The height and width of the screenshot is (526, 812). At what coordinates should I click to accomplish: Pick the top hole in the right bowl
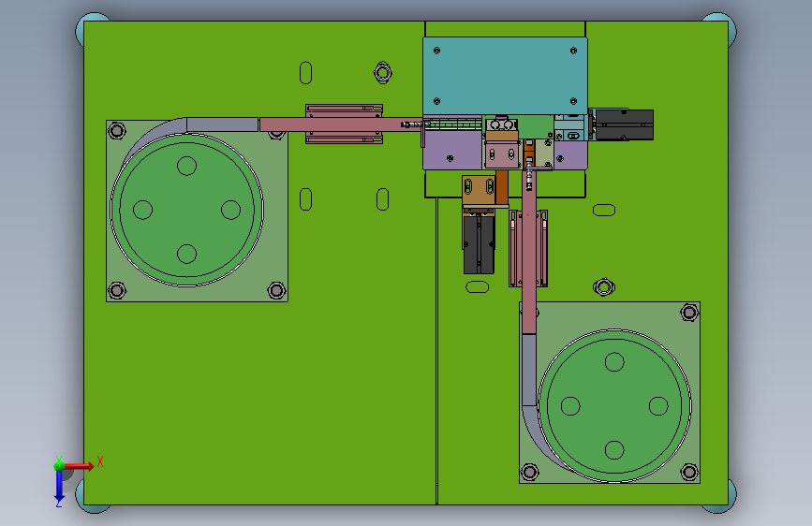coord(614,362)
